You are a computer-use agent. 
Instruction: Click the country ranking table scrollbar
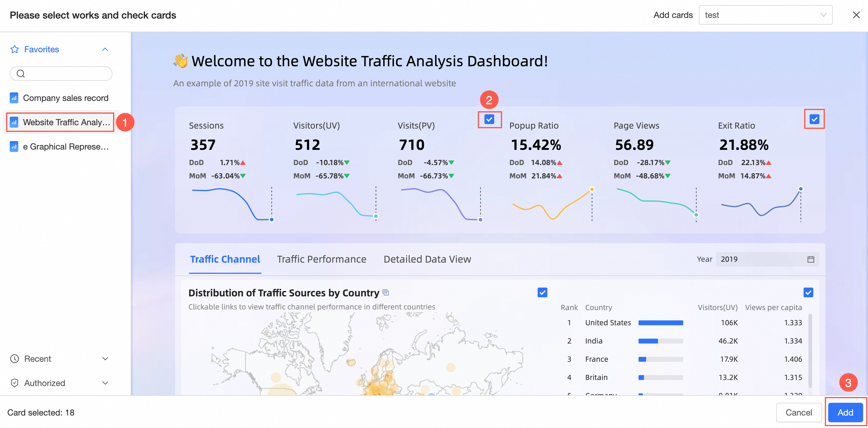tap(810, 350)
